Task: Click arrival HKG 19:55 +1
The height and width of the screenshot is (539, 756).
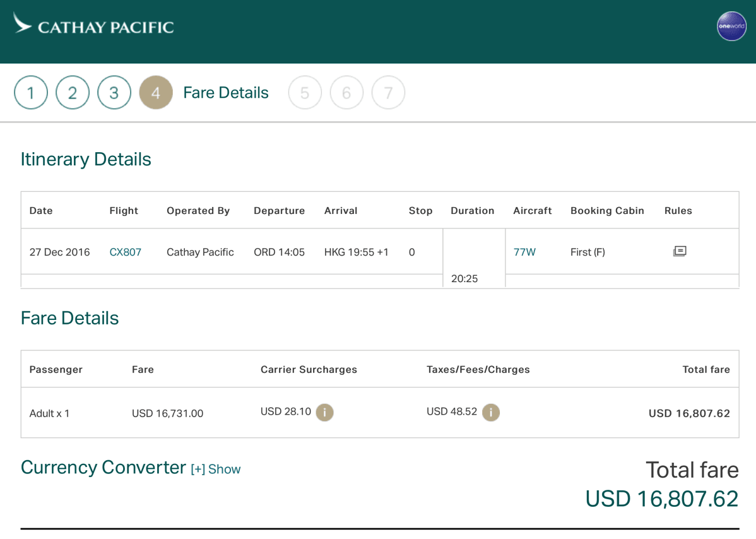Action: [357, 252]
